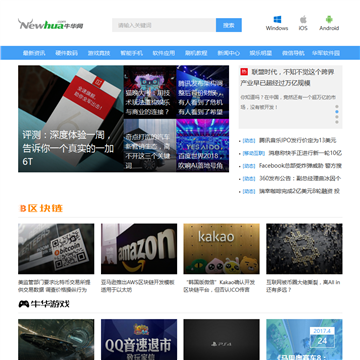Image resolution: width=360 pixels, height=360 pixels.
Task: Click the red hot badge icon
Action: click(x=244, y=71)
